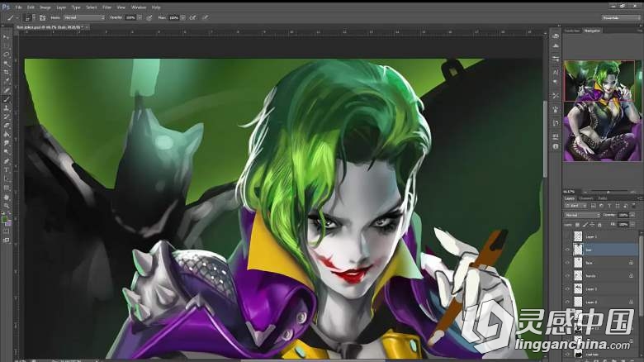Toggle lock transparent pixels
The height and width of the screenshot is (362, 644).
coord(577,225)
